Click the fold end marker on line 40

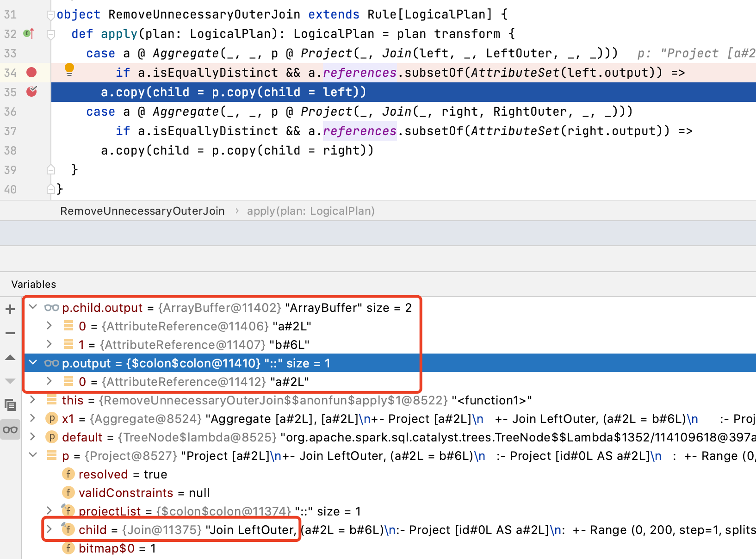51,189
